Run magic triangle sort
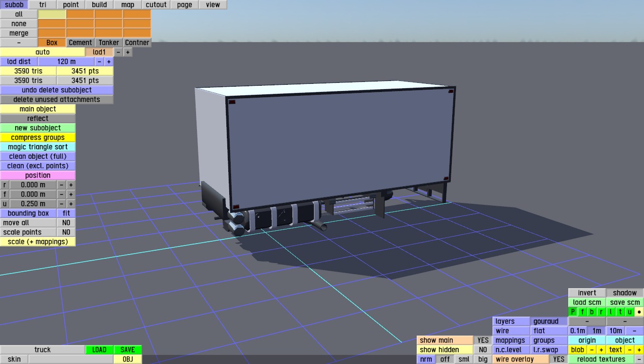This screenshot has width=644, height=364. (38, 147)
